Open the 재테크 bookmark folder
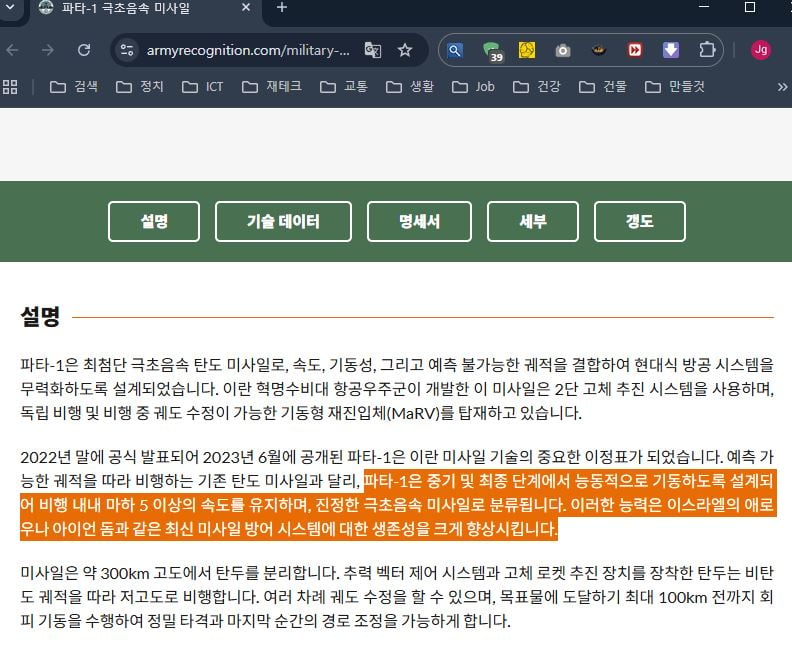The height and width of the screenshot is (654, 792). point(272,87)
